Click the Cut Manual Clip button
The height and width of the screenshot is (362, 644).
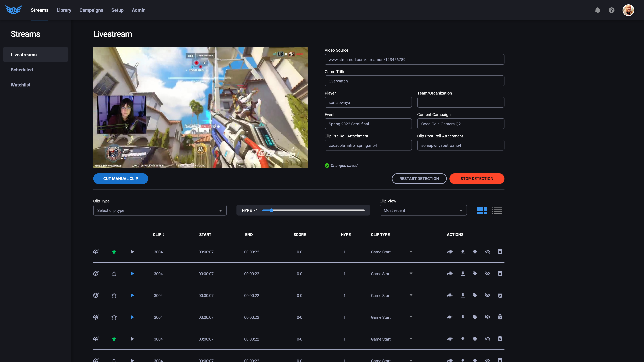pyautogui.click(x=121, y=179)
